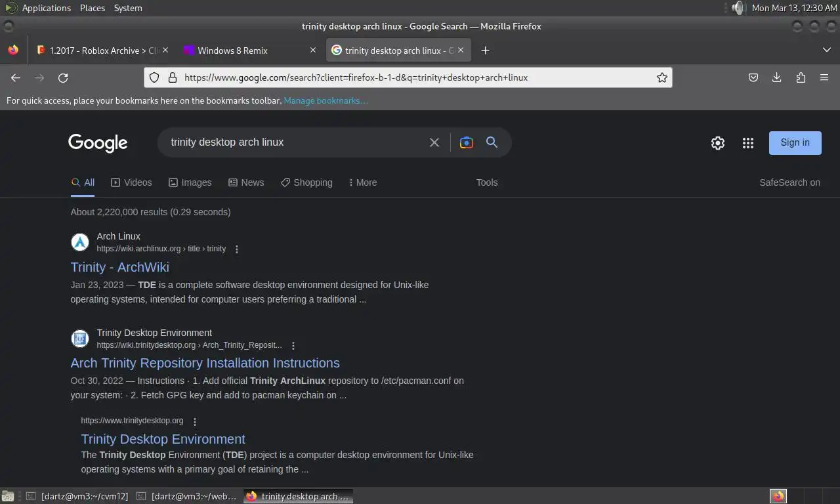Click the volume speaker tray icon
Image resolution: width=840 pixels, height=504 pixels.
(x=739, y=8)
